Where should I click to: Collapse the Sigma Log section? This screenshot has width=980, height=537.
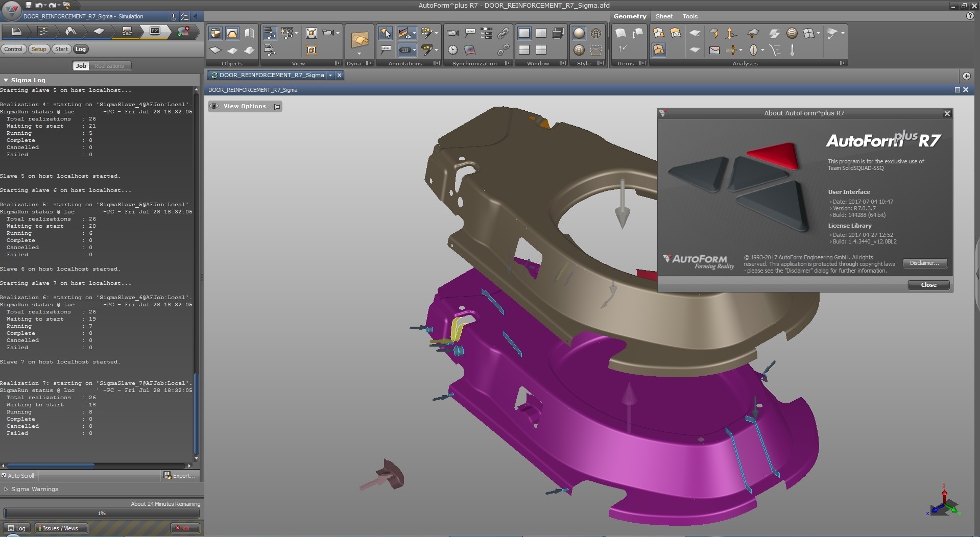[6, 80]
